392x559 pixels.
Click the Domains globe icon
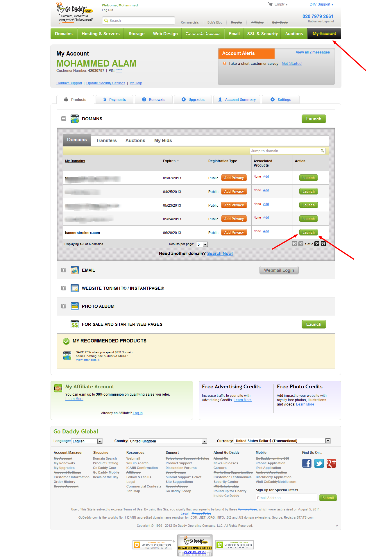pos(75,119)
